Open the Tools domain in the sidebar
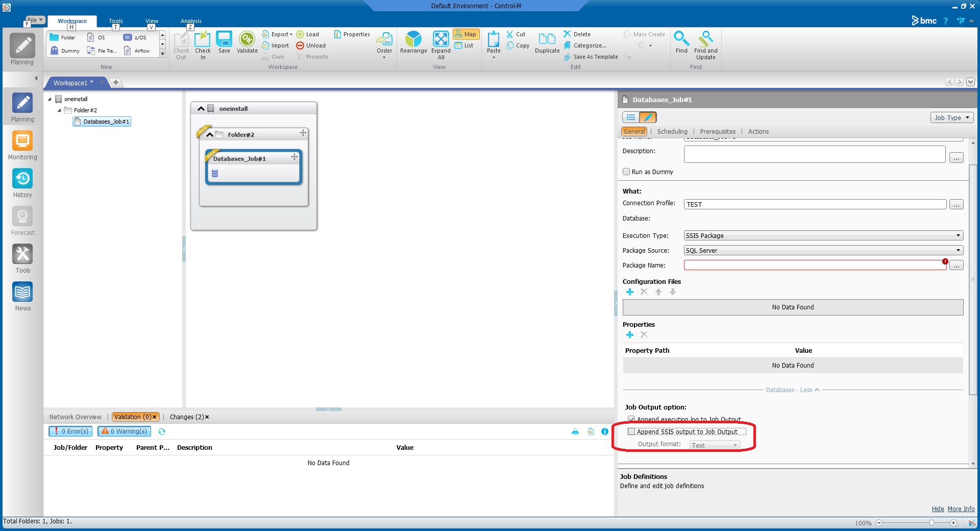Image resolution: width=980 pixels, height=531 pixels. (x=22, y=259)
